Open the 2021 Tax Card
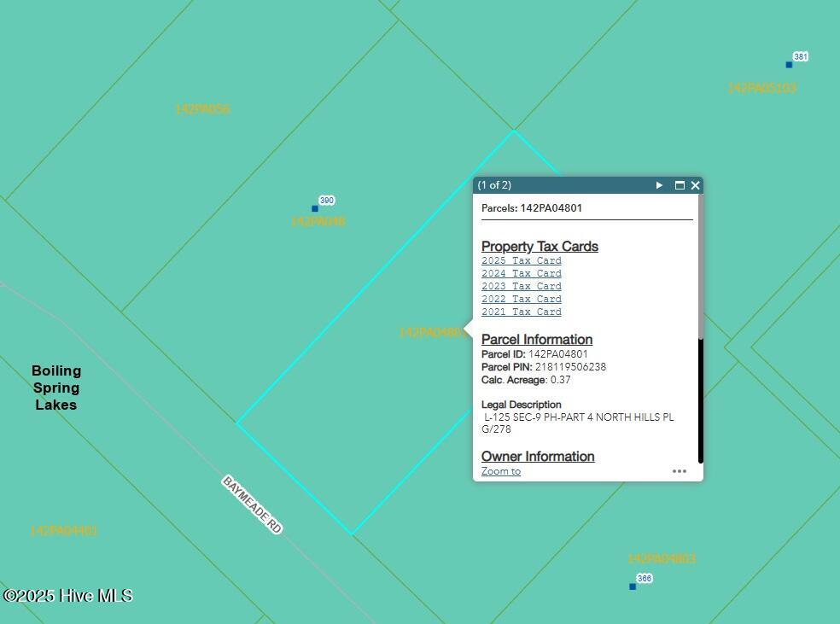Viewport: 840px width, 624px height. (521, 312)
